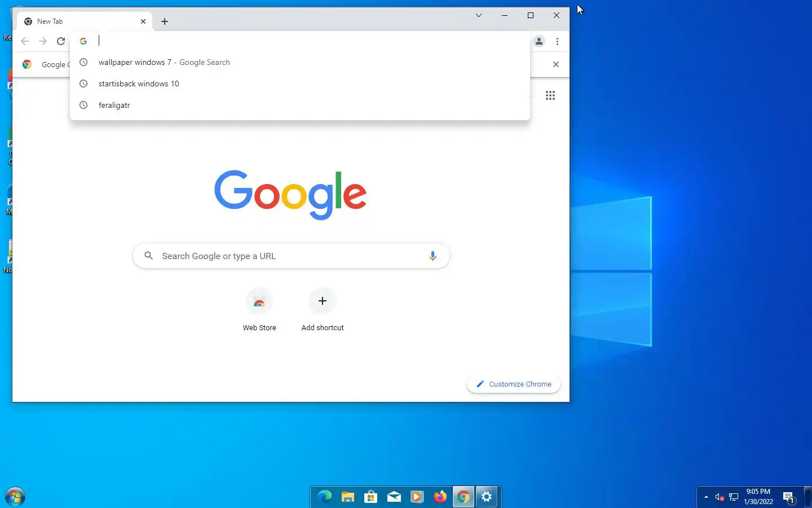This screenshot has height=508, width=812.
Task: Close the Chrome window
Action: pyautogui.click(x=557, y=15)
